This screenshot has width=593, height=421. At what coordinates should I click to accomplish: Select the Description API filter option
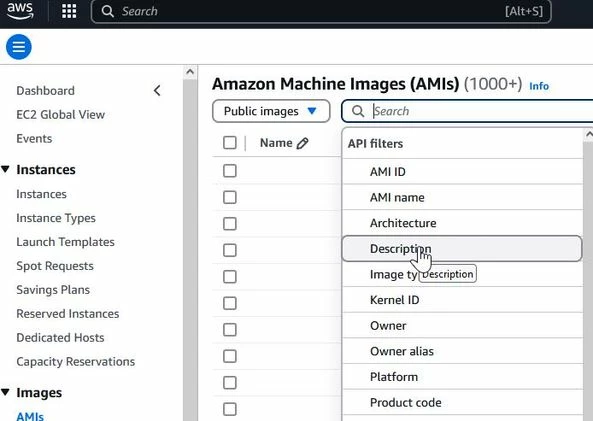pos(462,249)
